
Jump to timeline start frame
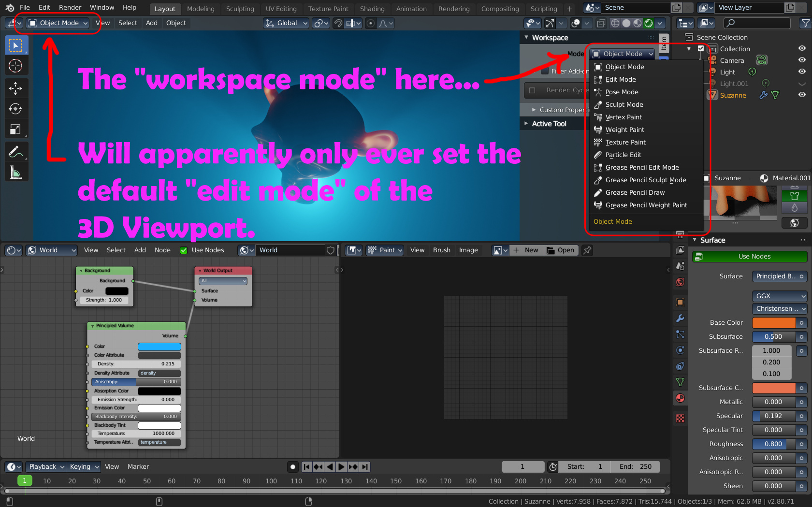click(306, 467)
